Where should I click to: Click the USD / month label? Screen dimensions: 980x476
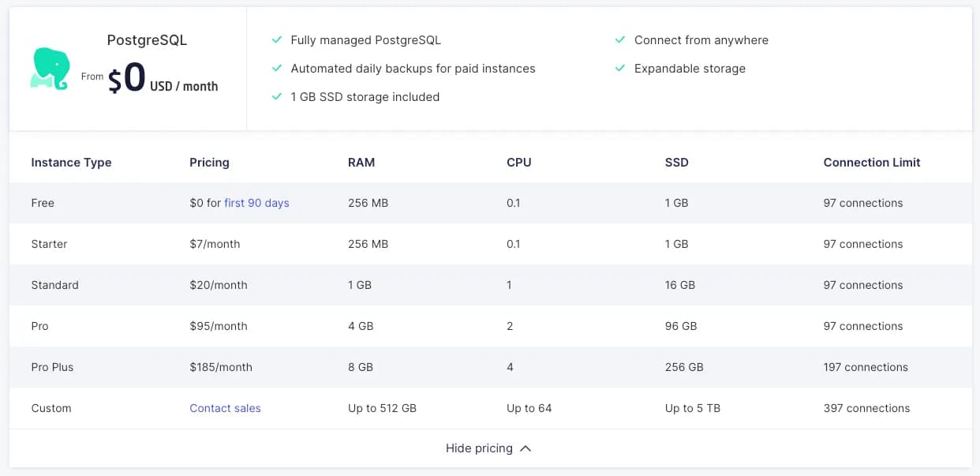point(184,86)
